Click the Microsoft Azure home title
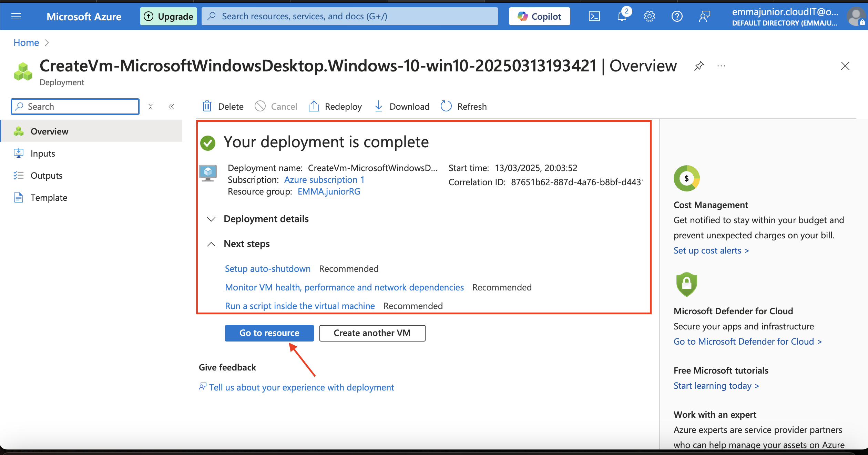The height and width of the screenshot is (455, 868). (84, 16)
